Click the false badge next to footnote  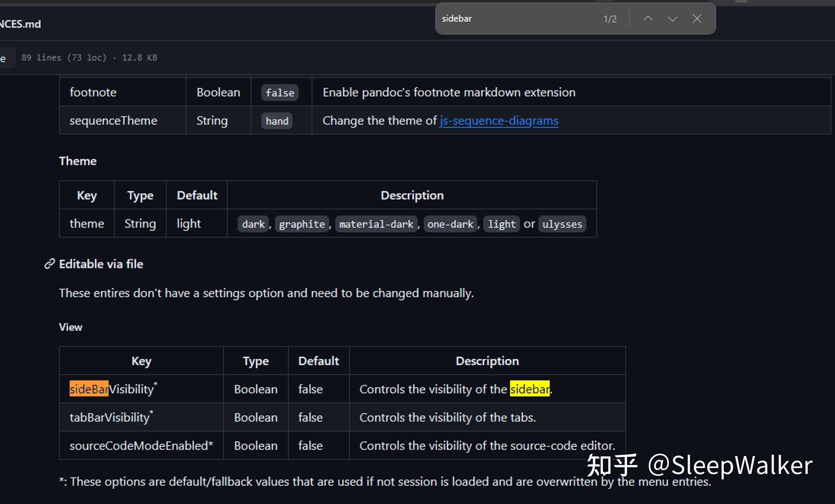point(279,92)
